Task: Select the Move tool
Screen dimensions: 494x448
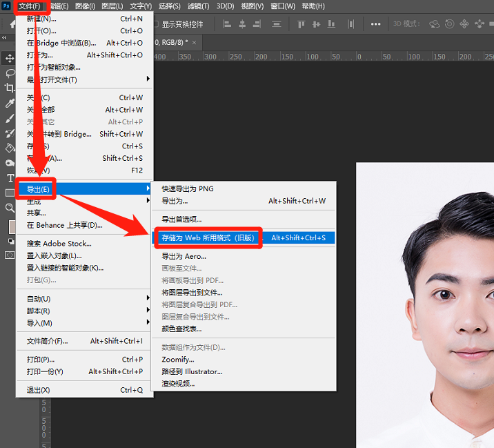Action: [x=10, y=58]
